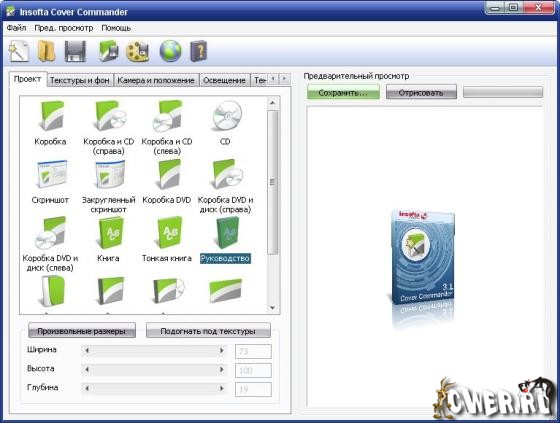Click right arrow of Высота slider
The image size is (560, 423).
[221, 370]
